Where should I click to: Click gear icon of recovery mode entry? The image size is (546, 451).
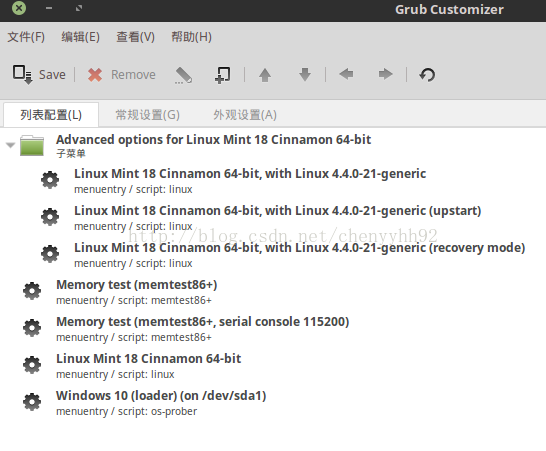pos(50,254)
